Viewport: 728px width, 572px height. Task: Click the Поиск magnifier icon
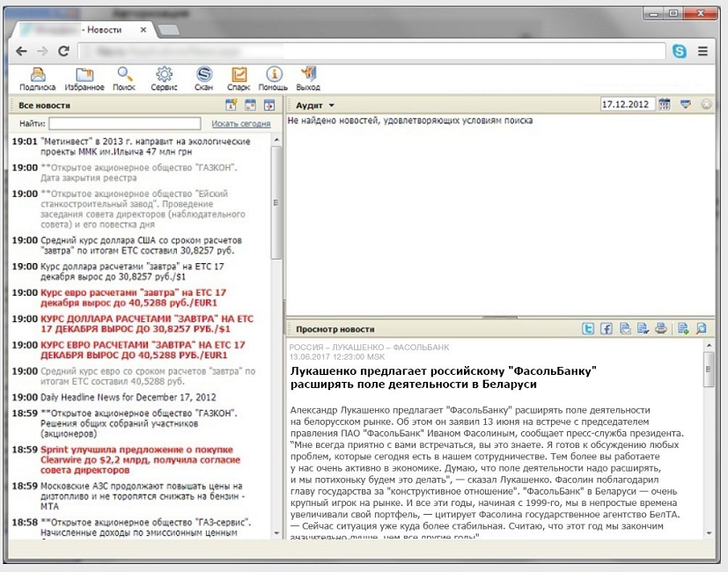(124, 78)
